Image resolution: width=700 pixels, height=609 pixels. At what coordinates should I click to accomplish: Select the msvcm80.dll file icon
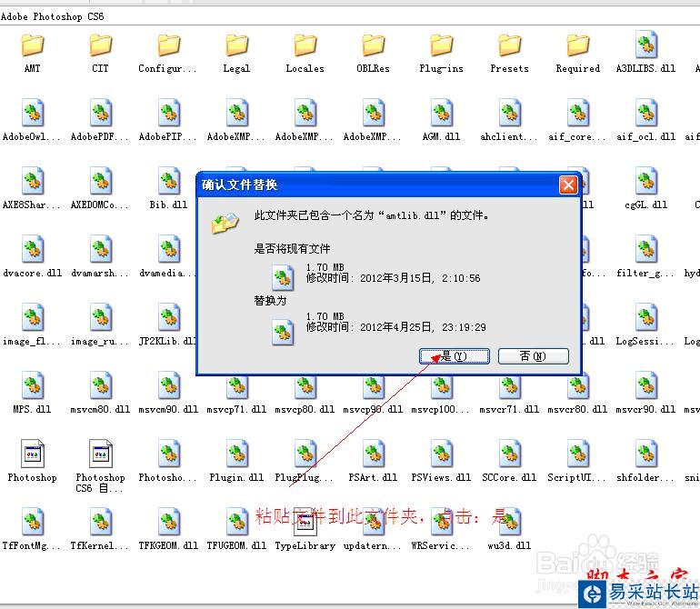pyautogui.click(x=100, y=385)
